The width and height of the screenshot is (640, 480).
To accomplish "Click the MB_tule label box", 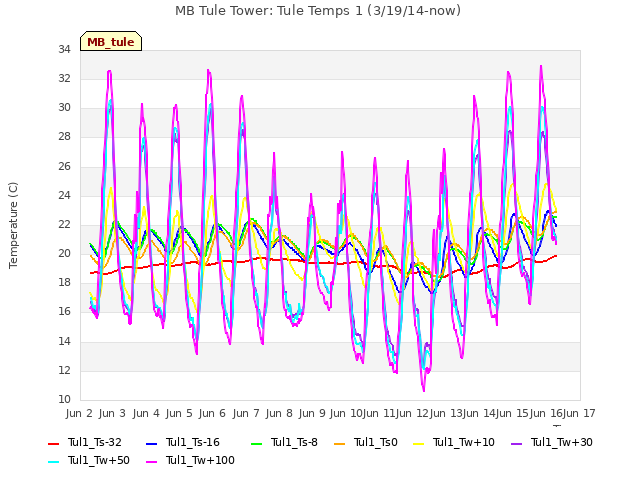I will pyautogui.click(x=111, y=41).
